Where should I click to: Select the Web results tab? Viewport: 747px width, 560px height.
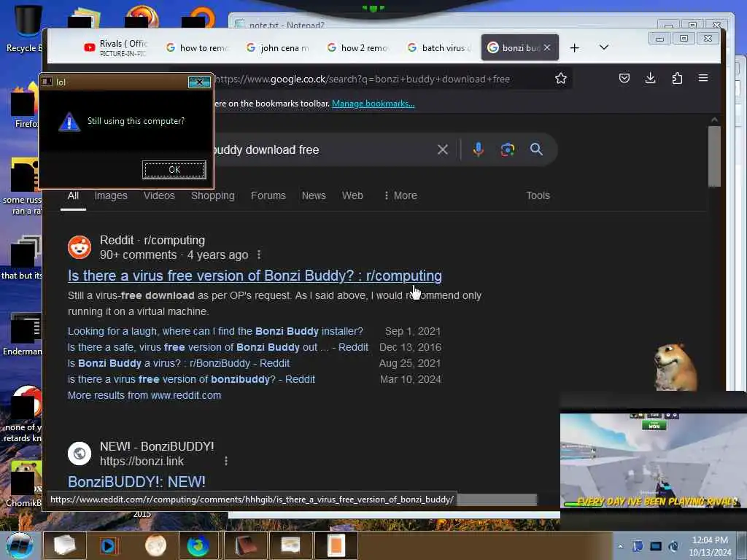(x=352, y=195)
